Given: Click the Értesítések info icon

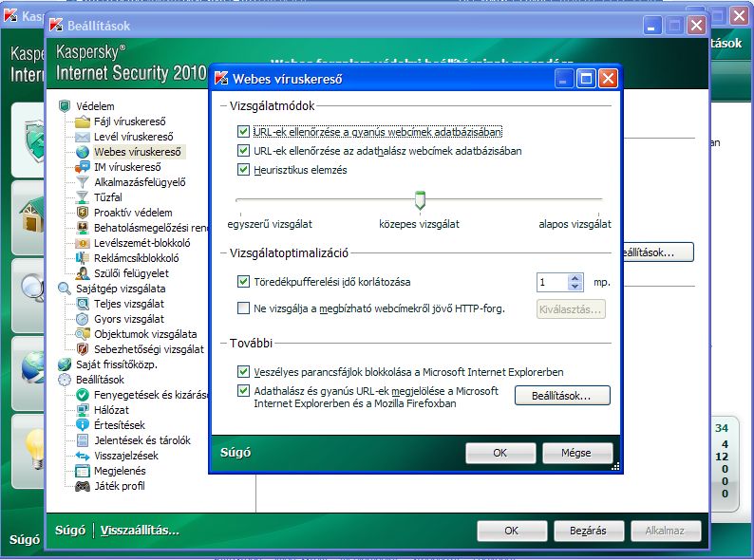Looking at the screenshot, I should point(83,425).
